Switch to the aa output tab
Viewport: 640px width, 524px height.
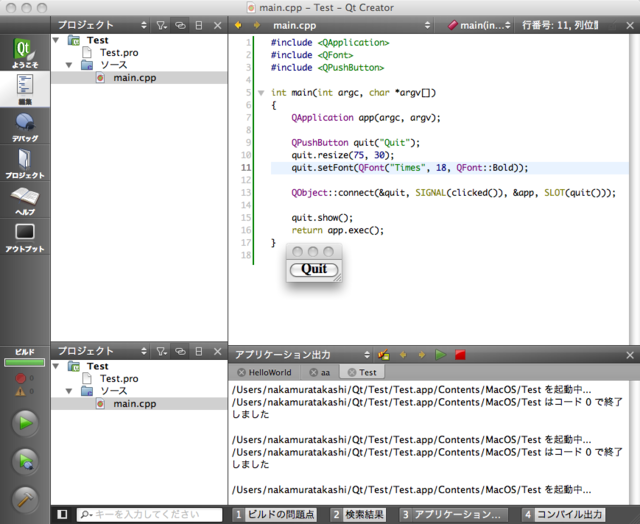[x=325, y=372]
